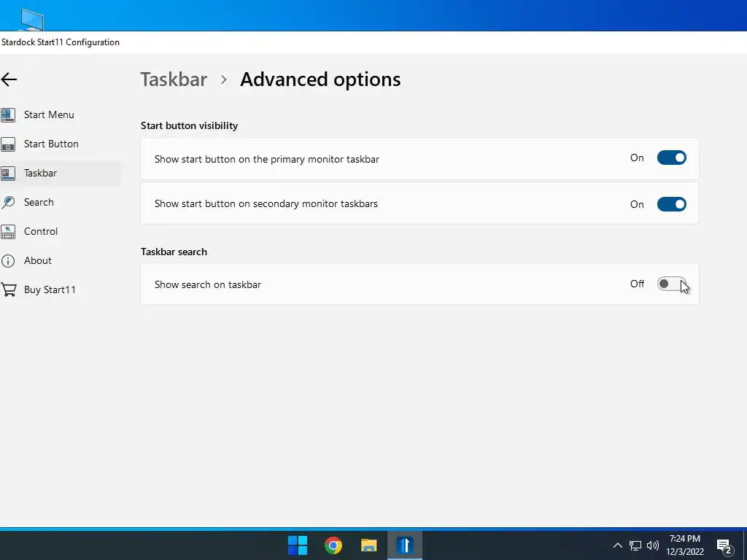Click the Advanced options breadcrumb title
Viewport: 747px width, 560px height.
[320, 79]
